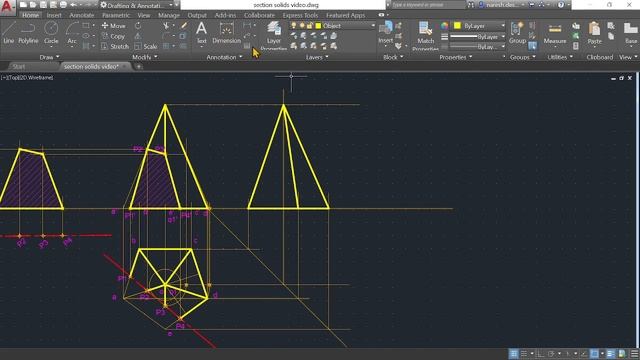Image resolution: width=640 pixels, height=360 pixels.
Task: Open the Start file tab
Action: [19, 67]
